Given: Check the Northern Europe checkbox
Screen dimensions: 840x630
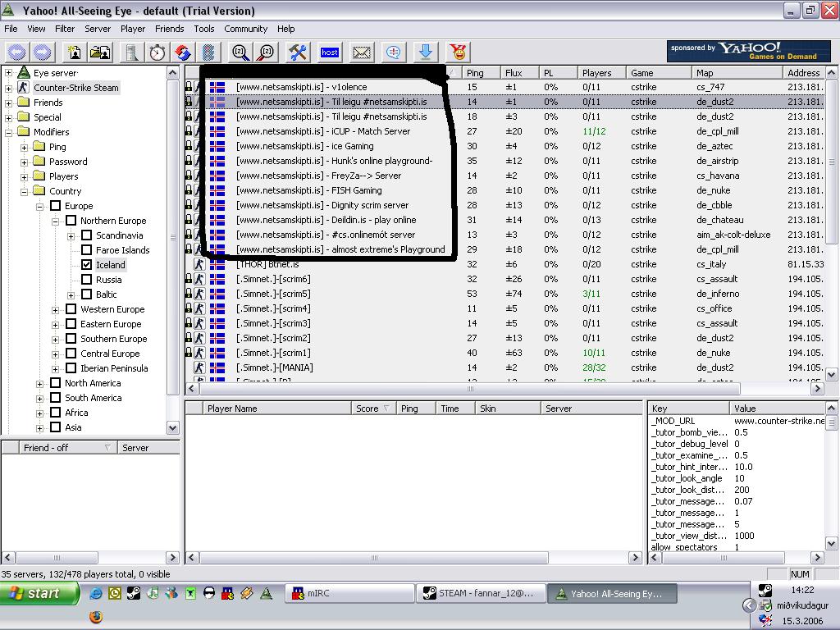Looking at the screenshot, I should [x=71, y=220].
